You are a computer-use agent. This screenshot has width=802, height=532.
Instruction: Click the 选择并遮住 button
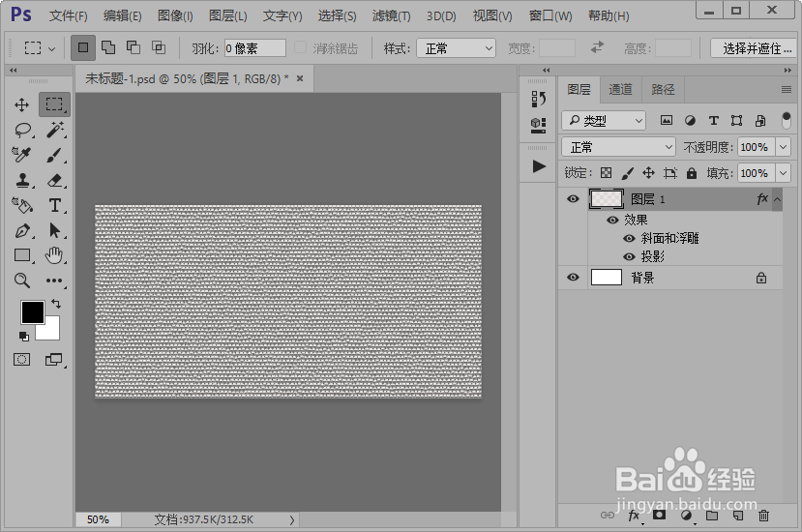[755, 48]
